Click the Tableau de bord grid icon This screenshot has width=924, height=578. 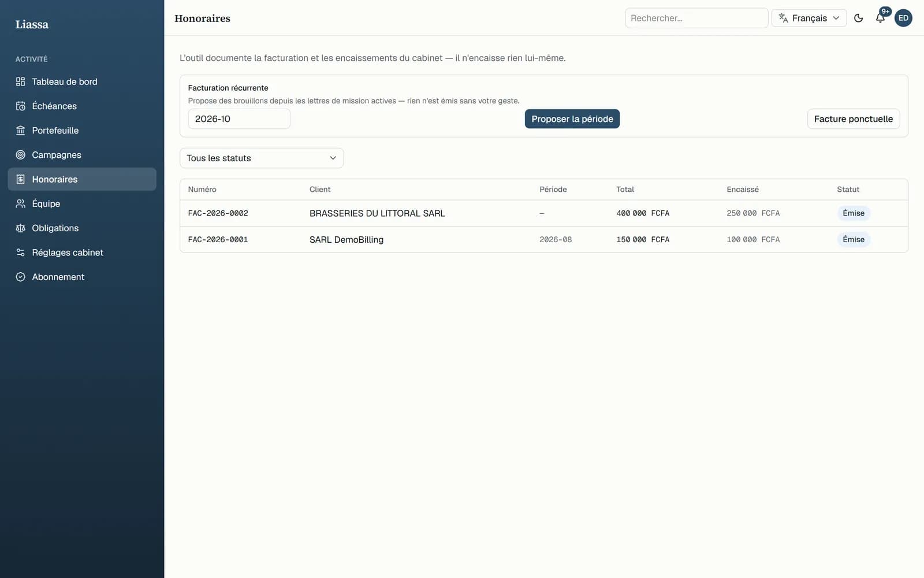pyautogui.click(x=21, y=81)
